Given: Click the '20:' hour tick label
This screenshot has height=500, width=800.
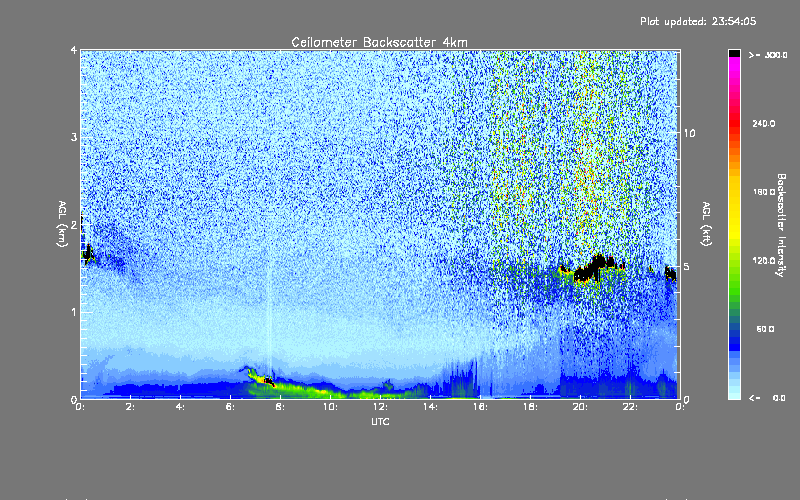Looking at the screenshot, I should coord(580,407).
